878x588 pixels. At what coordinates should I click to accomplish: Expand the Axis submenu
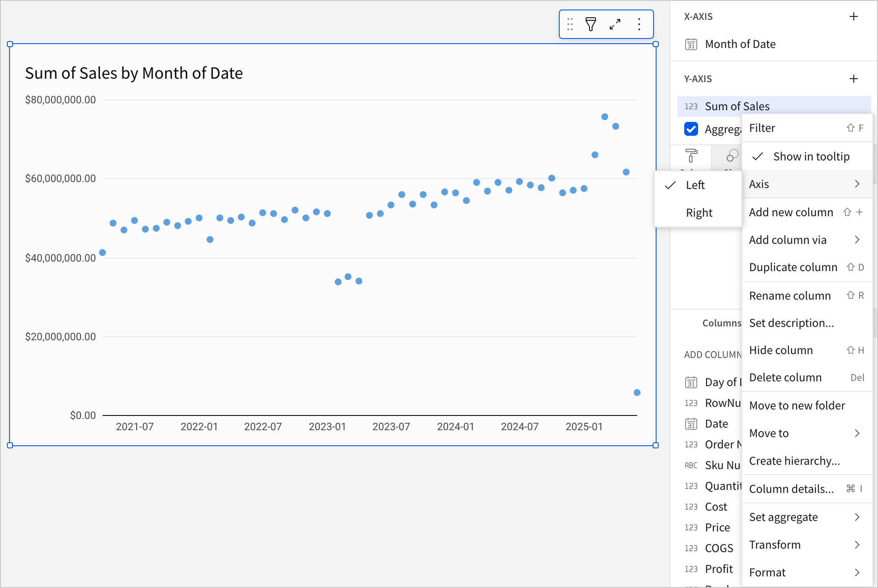coord(807,184)
